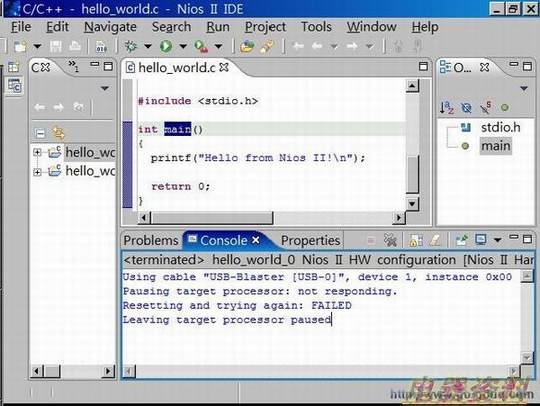Expand the second hello_wo project node
The width and height of the screenshot is (540, 406).
[x=37, y=171]
